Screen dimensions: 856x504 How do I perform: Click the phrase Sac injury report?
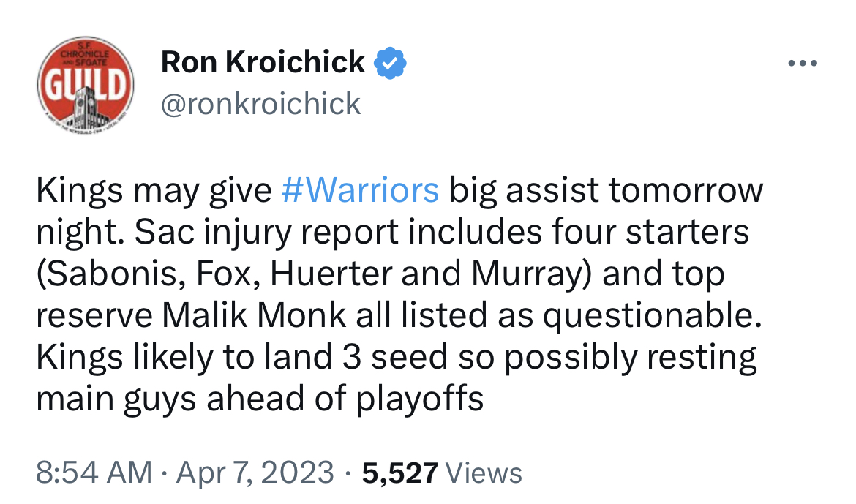click(x=267, y=233)
